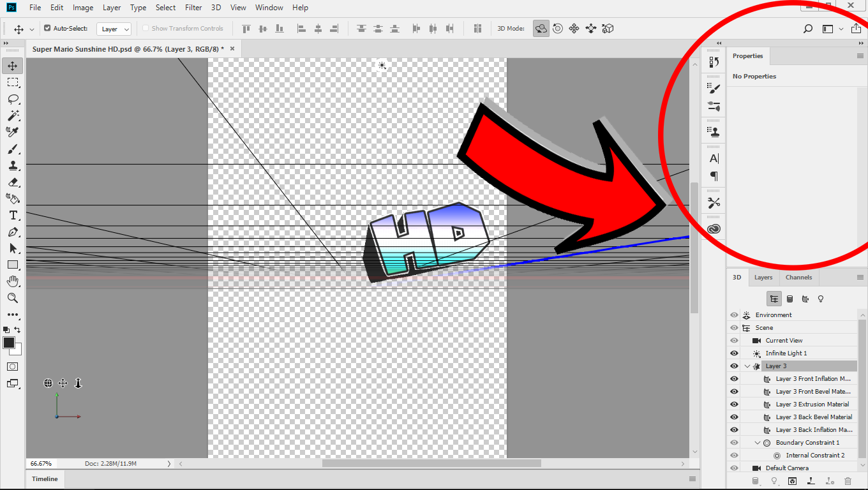Image resolution: width=868 pixels, height=490 pixels.
Task: Filter 3D panel by Materials
Action: [805, 299]
